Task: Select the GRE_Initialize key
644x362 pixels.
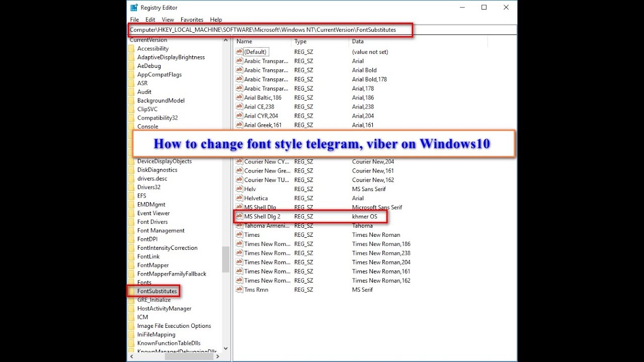Action: pyautogui.click(x=154, y=300)
